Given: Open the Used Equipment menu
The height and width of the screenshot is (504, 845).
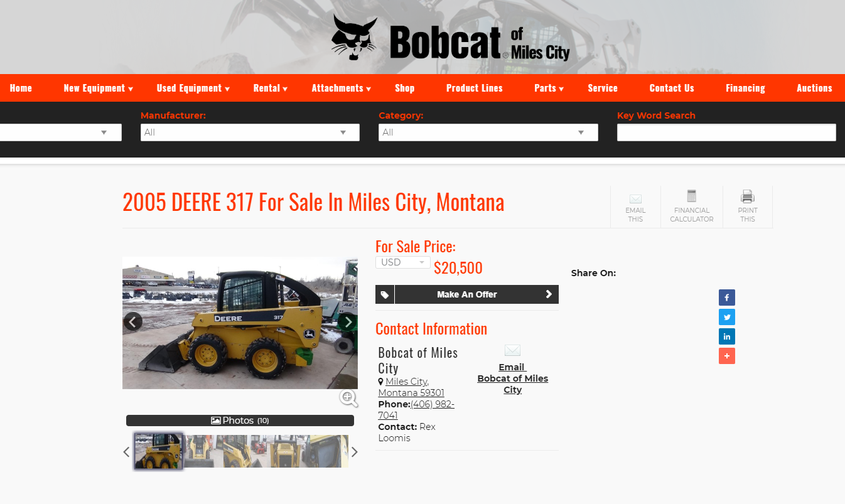Looking at the screenshot, I should click(x=193, y=88).
